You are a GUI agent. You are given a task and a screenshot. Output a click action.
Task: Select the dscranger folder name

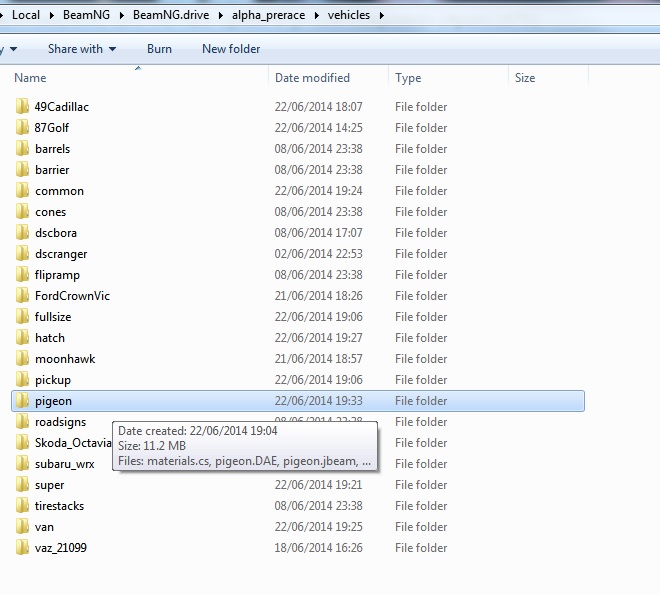61,254
